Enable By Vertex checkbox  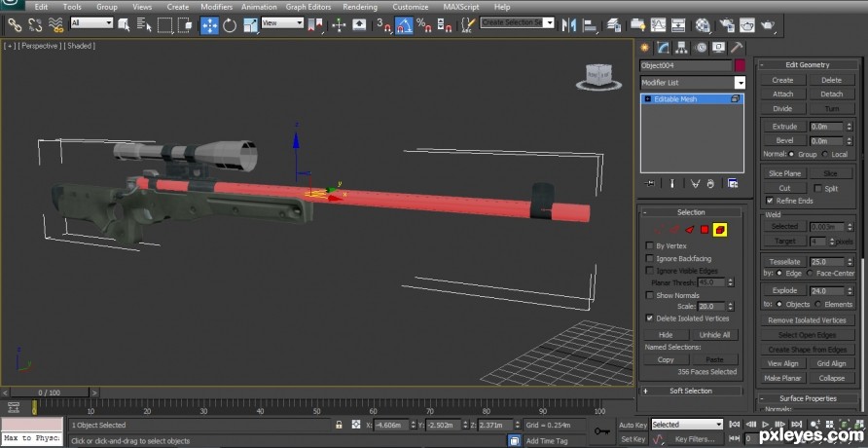(649, 245)
